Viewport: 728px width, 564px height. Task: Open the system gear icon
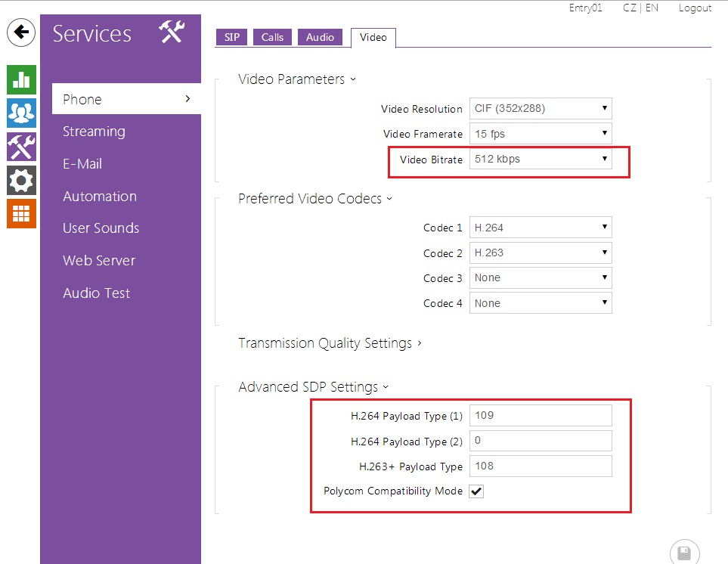pyautogui.click(x=22, y=180)
